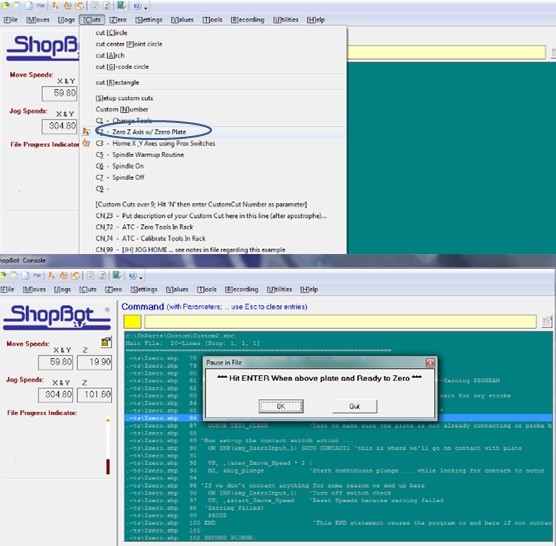Click first checklist toolbar icon in Cuts-menu window
556x546 pixels.
coord(95,6)
